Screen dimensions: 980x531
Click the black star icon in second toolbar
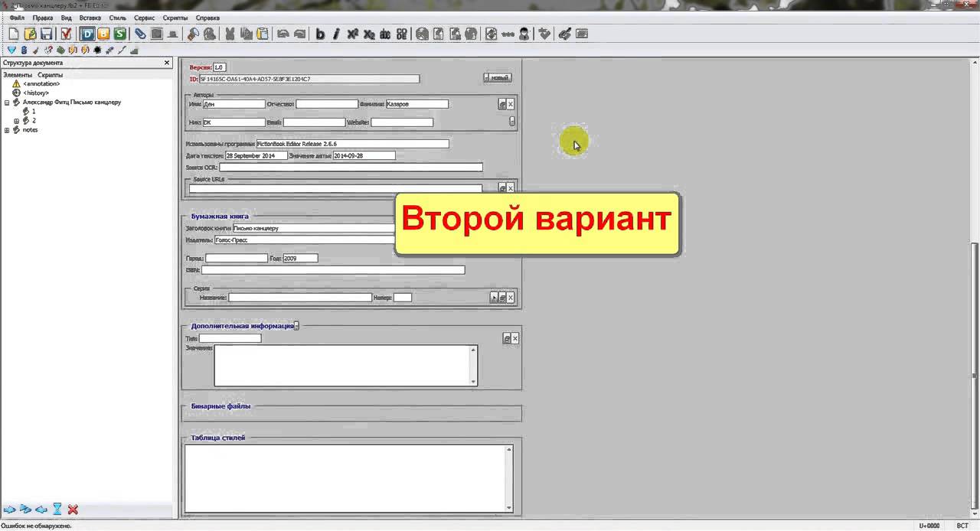[x=97, y=50]
